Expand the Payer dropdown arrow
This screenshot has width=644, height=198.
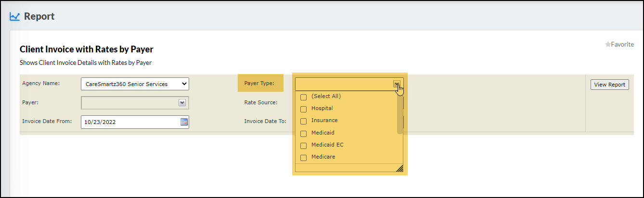(x=182, y=103)
